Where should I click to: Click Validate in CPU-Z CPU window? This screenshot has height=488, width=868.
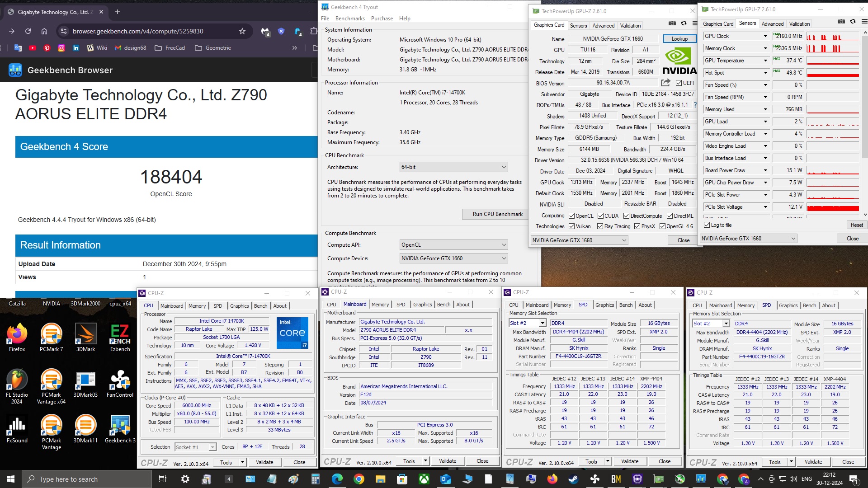tap(264, 462)
